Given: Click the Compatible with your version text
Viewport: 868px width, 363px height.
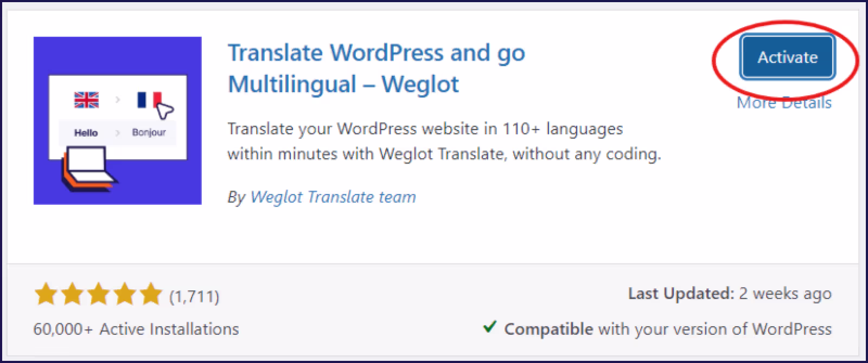Looking at the screenshot, I should tap(668, 329).
